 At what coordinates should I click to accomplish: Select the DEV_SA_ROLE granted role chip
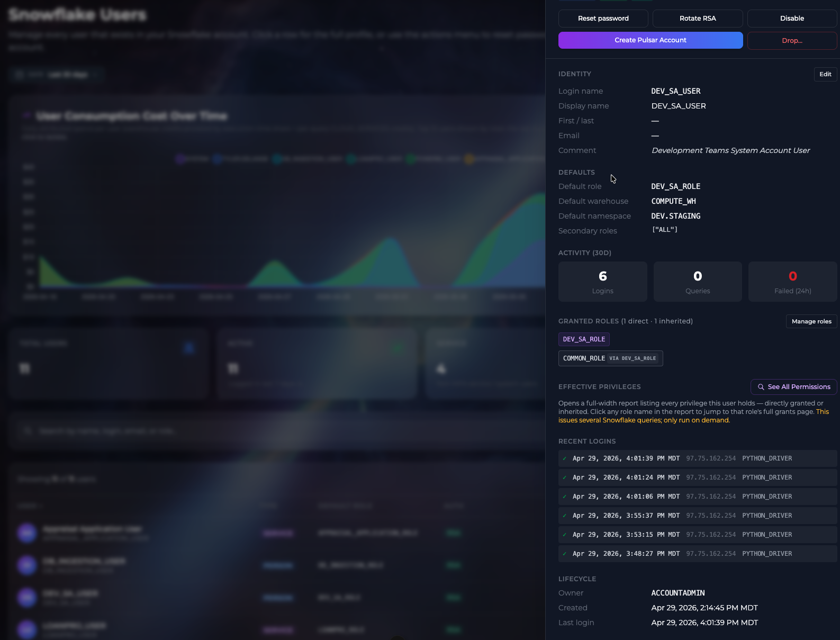click(584, 339)
